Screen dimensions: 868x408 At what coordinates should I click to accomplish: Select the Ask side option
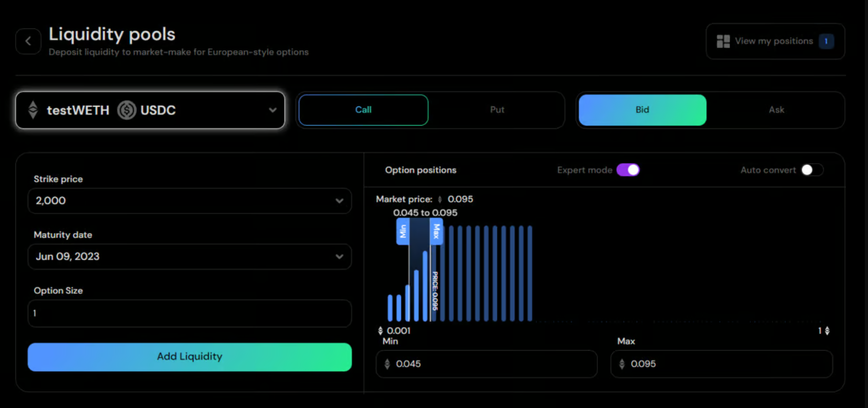776,110
